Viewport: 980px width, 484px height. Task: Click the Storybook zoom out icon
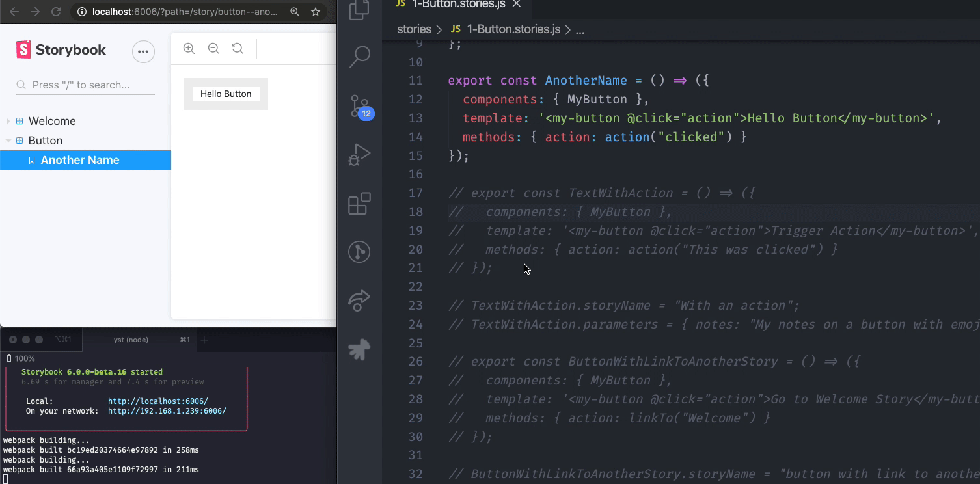click(x=213, y=48)
